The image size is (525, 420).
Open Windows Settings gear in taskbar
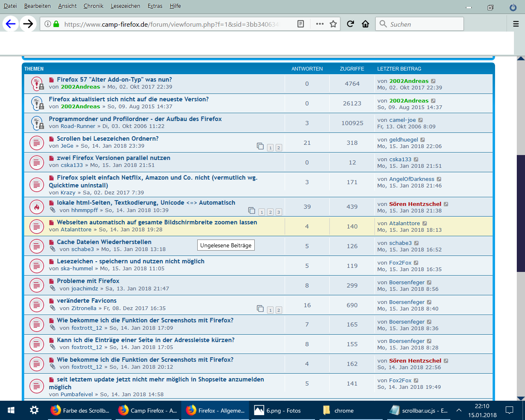point(34,410)
